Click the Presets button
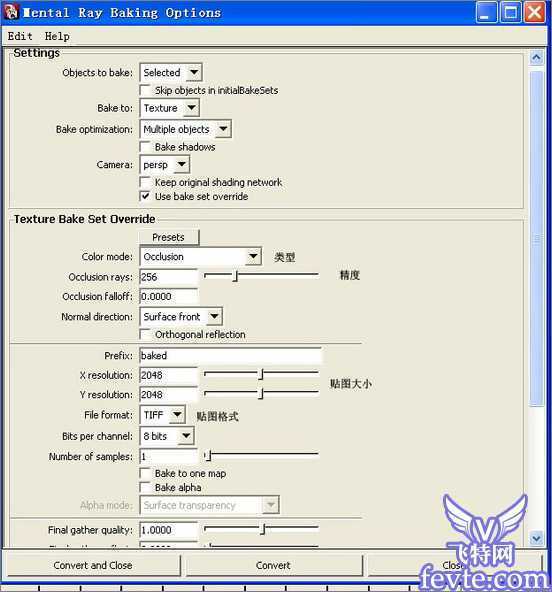The height and width of the screenshot is (592, 552). click(169, 237)
